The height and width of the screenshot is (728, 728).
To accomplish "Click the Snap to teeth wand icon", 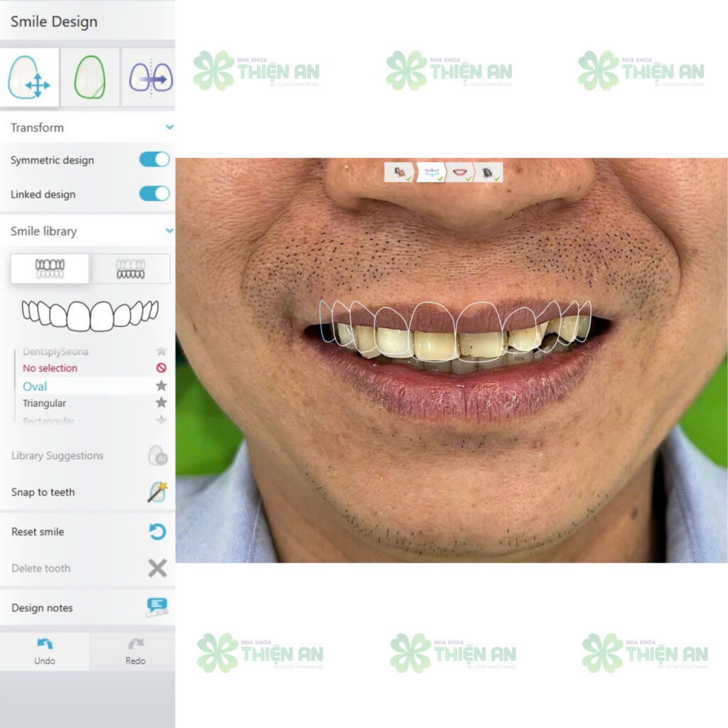I will (x=156, y=492).
